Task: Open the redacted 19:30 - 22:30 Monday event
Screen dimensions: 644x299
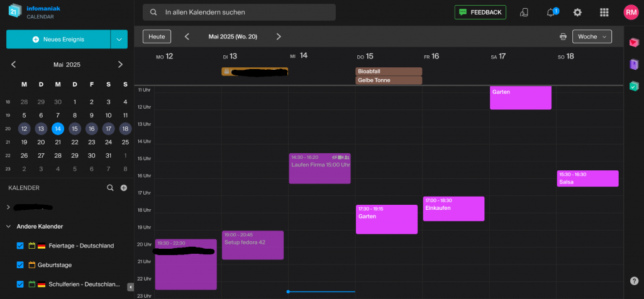Action: tap(186, 264)
